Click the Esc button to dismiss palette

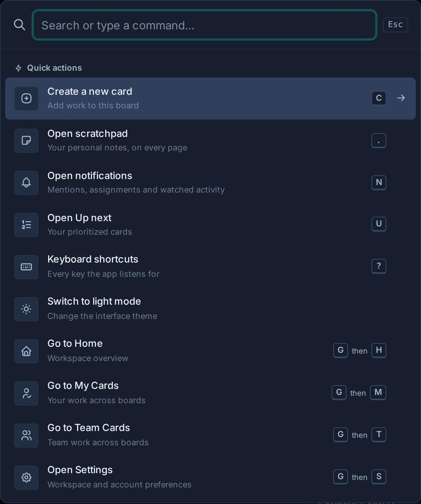395,24
